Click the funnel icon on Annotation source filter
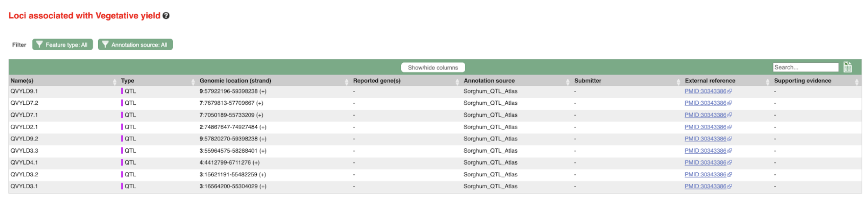 (105, 44)
